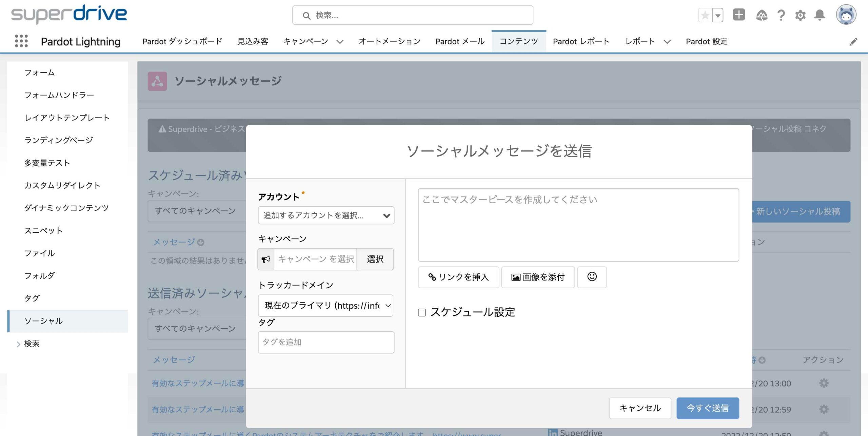Expand the 検索 sidebar item
The image size is (868, 436).
pyautogui.click(x=19, y=344)
